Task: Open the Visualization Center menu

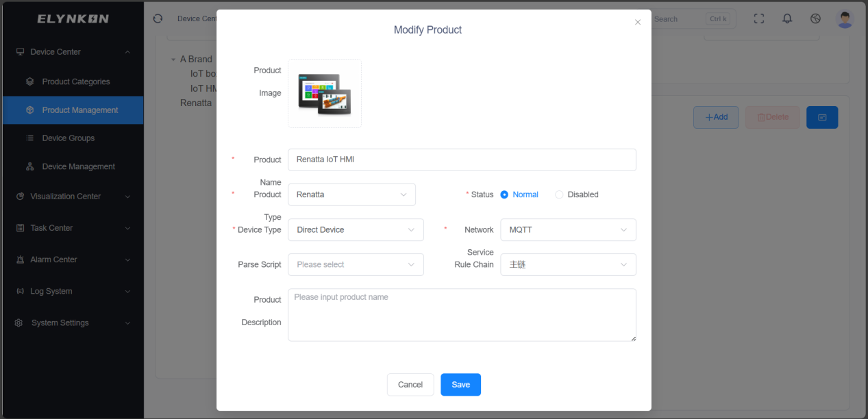Action: (x=73, y=196)
